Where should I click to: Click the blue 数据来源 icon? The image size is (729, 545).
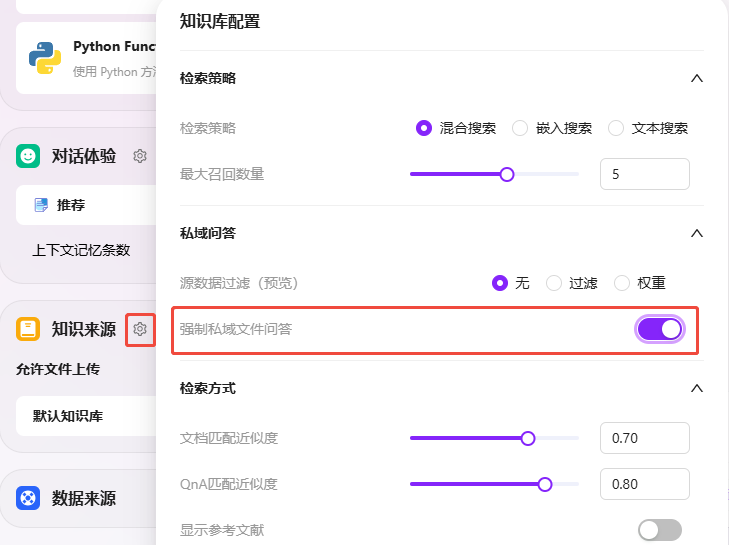tap(28, 498)
